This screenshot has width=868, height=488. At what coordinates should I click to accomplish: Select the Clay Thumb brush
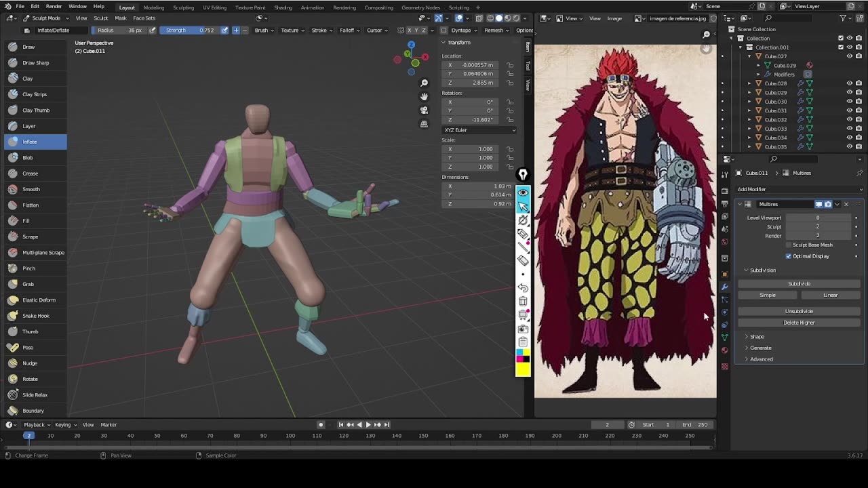pyautogui.click(x=35, y=110)
